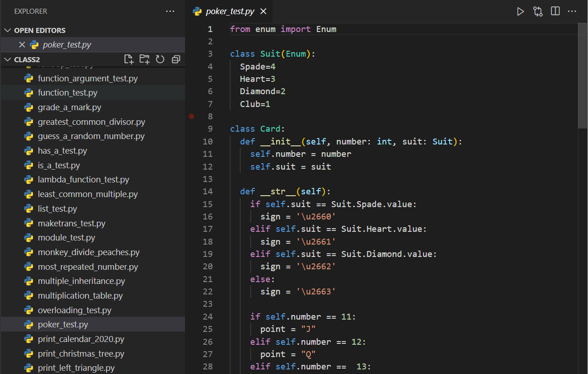Click the 'from enum import Enum' line
588x374 pixels.
tap(283, 29)
